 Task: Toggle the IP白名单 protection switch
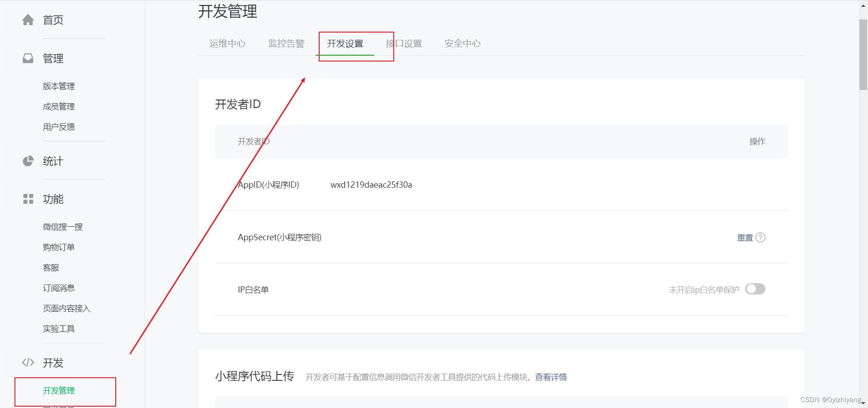(755, 289)
